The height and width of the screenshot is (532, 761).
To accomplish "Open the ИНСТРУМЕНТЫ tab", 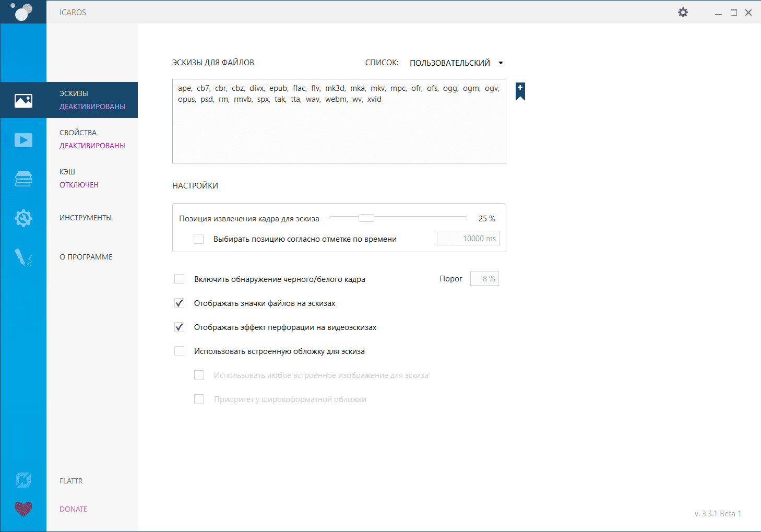I will (86, 218).
